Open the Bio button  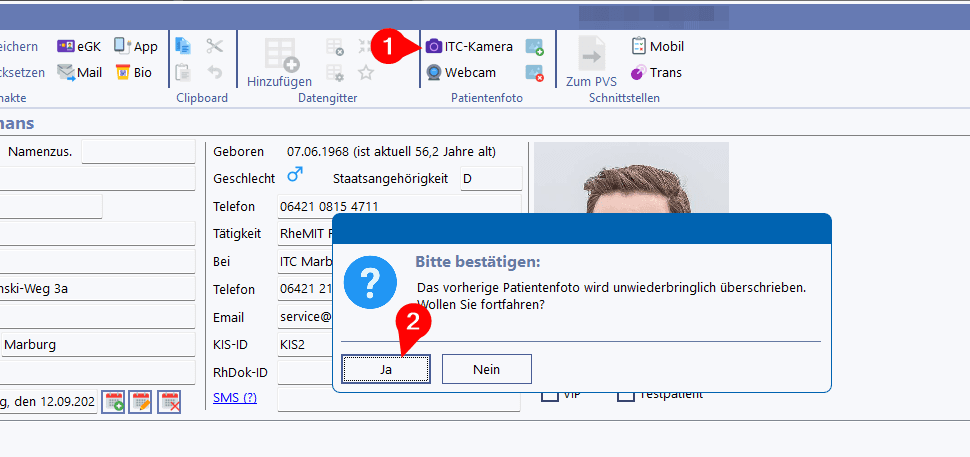pos(134,72)
